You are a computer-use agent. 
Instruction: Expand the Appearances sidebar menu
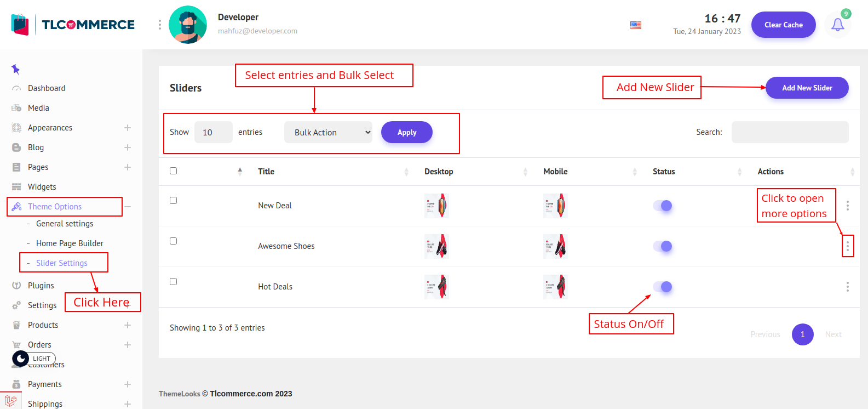pos(127,128)
